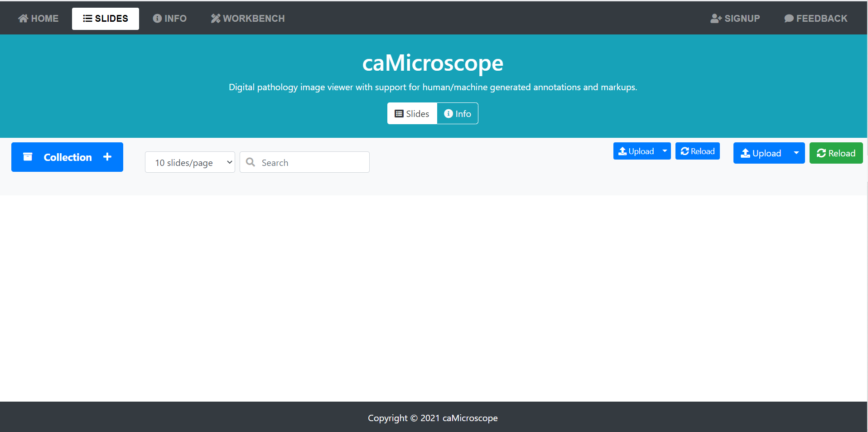Click the copyright footer text

pos(433,418)
